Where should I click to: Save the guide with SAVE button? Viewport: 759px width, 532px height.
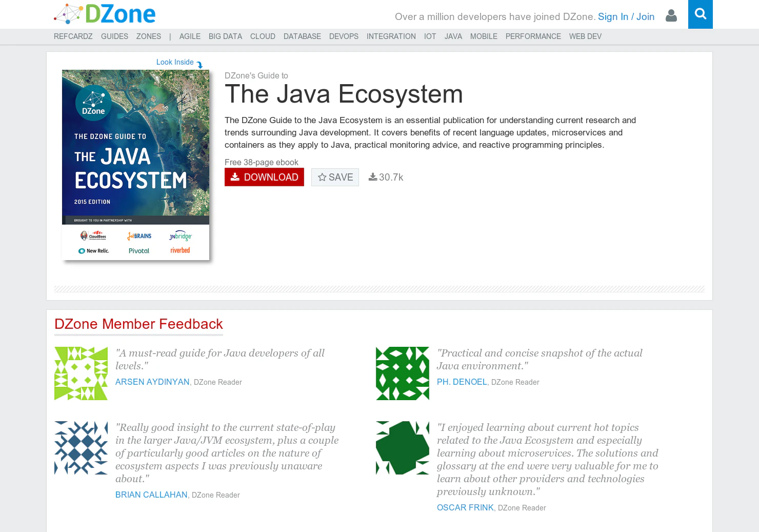click(335, 177)
